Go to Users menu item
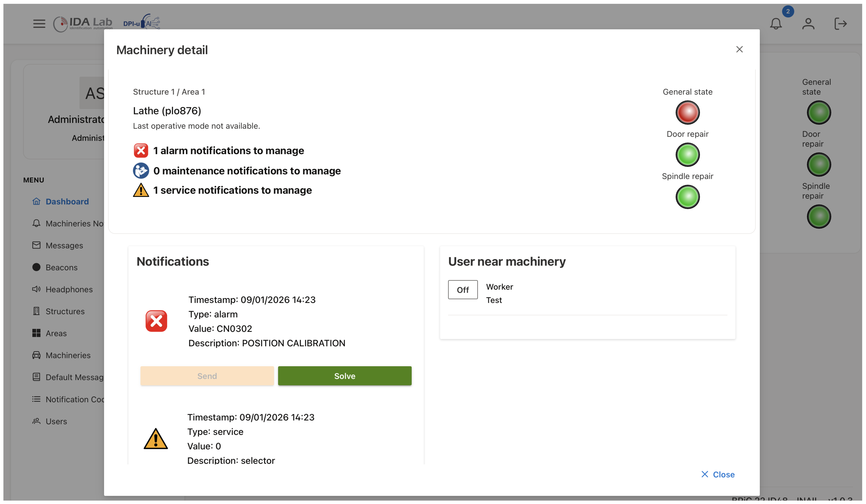 click(56, 421)
